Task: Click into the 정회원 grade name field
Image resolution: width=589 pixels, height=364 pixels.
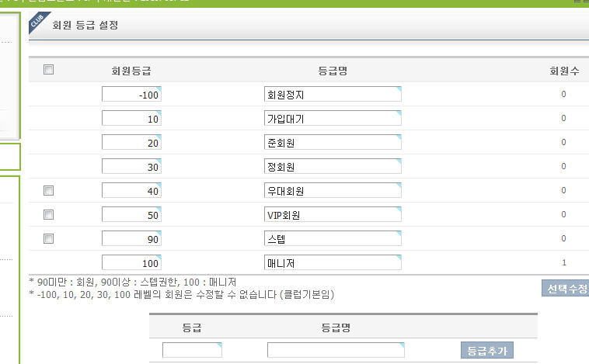Action: tap(333, 167)
